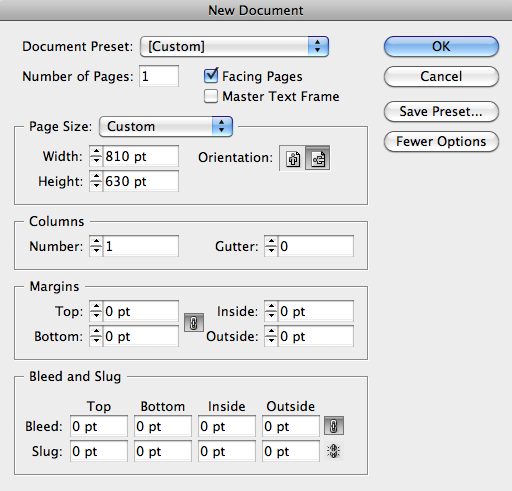Image resolution: width=512 pixels, height=491 pixels.
Task: Confirm with the OK button
Action: pyautogui.click(x=441, y=46)
